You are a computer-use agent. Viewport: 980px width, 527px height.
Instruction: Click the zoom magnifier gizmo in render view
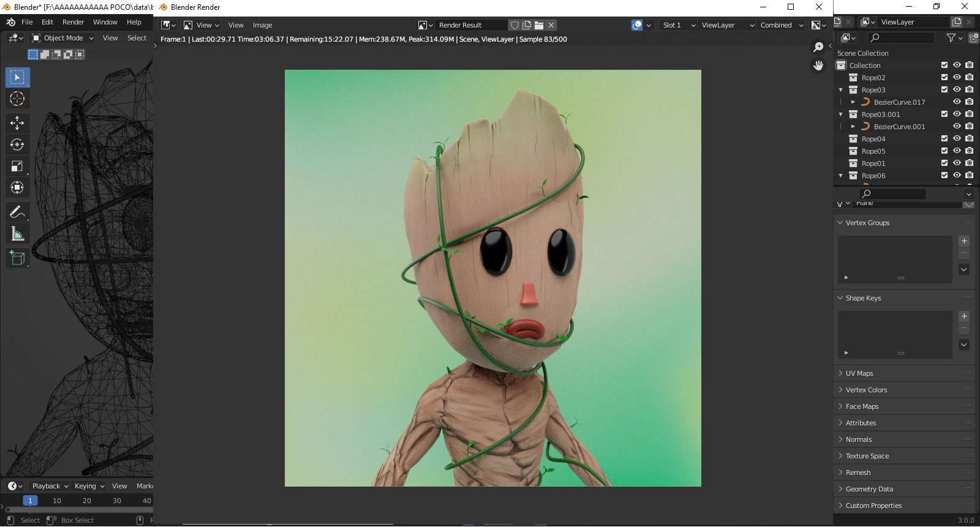[818, 47]
